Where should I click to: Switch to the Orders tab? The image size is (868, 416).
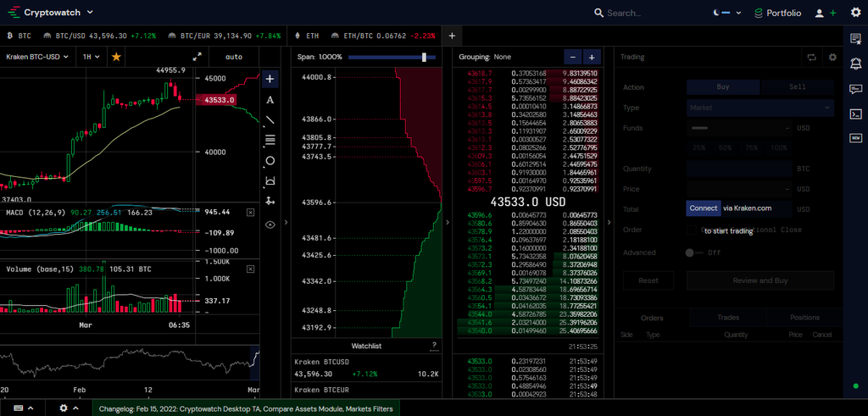click(x=652, y=318)
